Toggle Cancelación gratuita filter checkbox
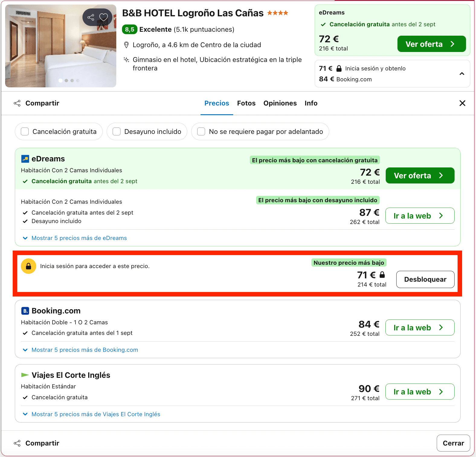 click(25, 131)
